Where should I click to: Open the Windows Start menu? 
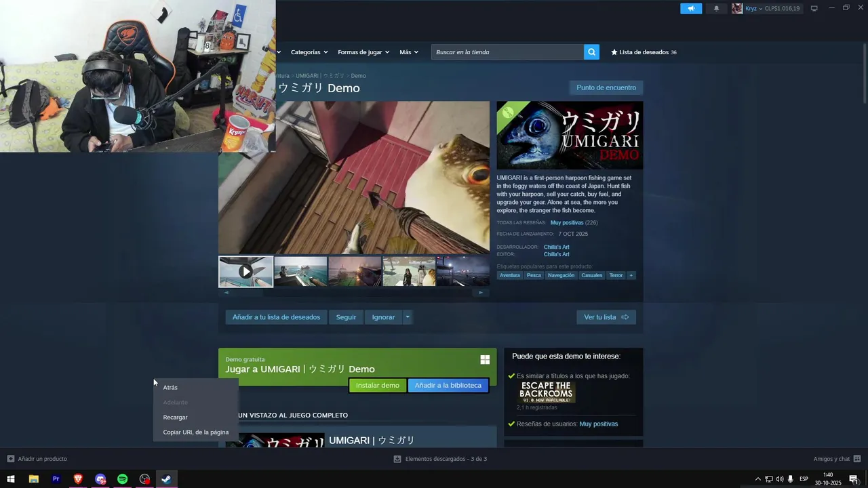tap(11, 479)
